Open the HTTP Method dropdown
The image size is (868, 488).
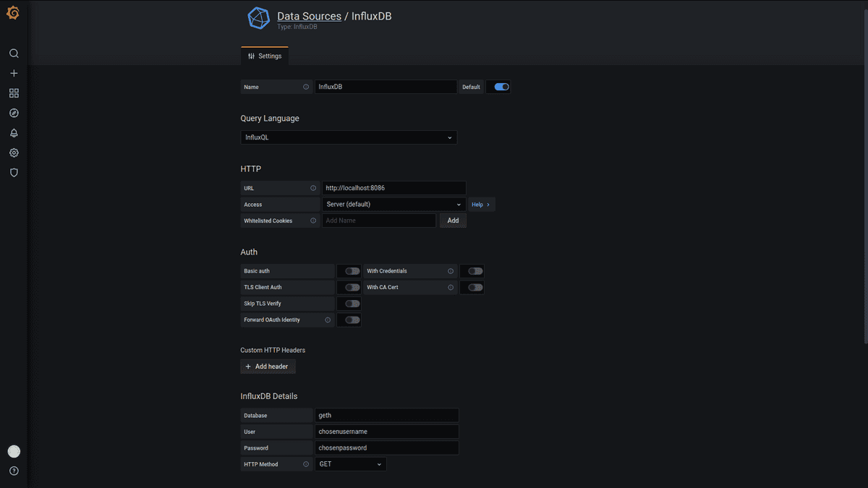351,463
